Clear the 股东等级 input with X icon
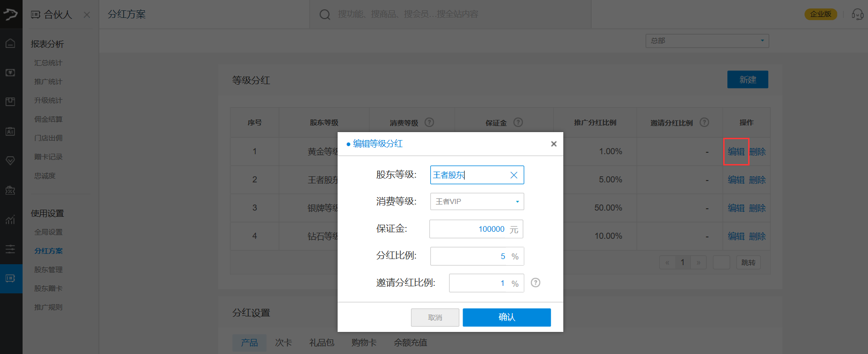 513,175
